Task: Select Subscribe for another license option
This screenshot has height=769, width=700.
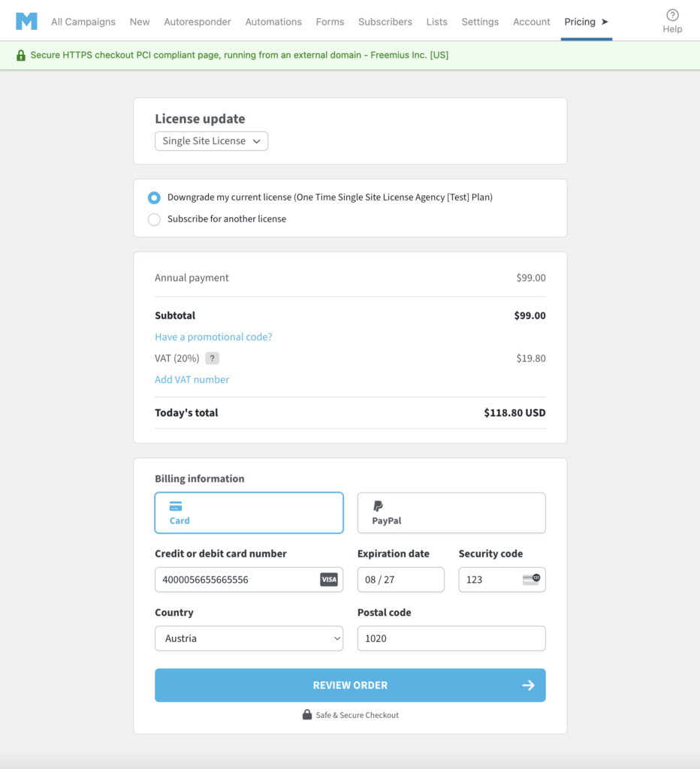Action: click(154, 219)
